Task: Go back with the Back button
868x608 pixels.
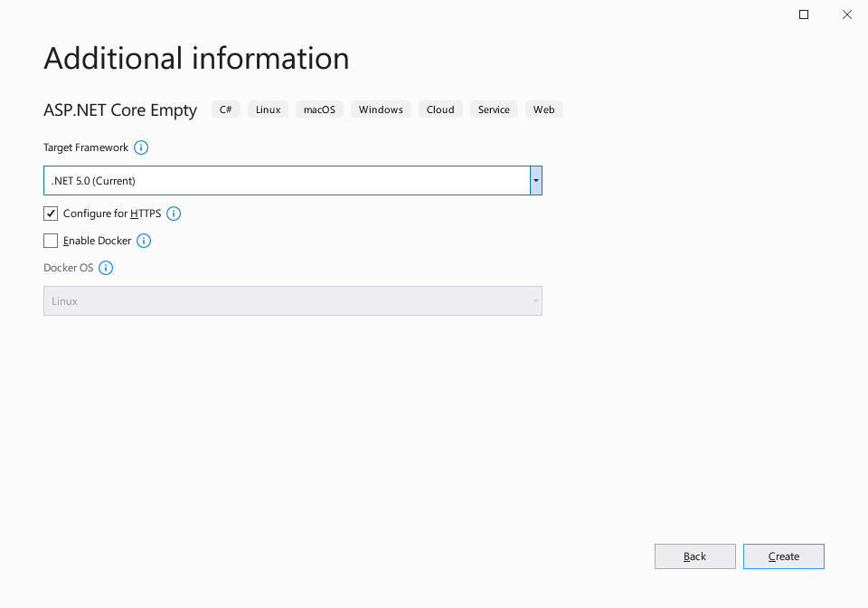Action: point(694,556)
